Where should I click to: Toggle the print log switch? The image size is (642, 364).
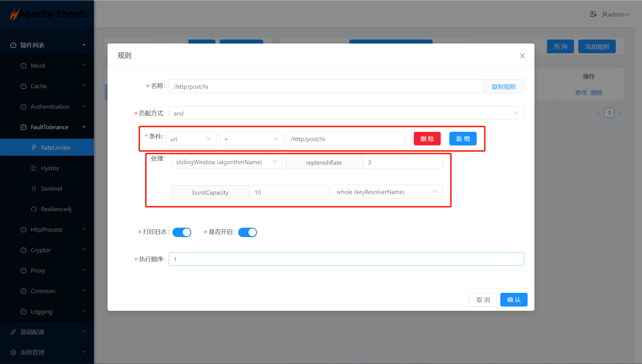click(182, 232)
